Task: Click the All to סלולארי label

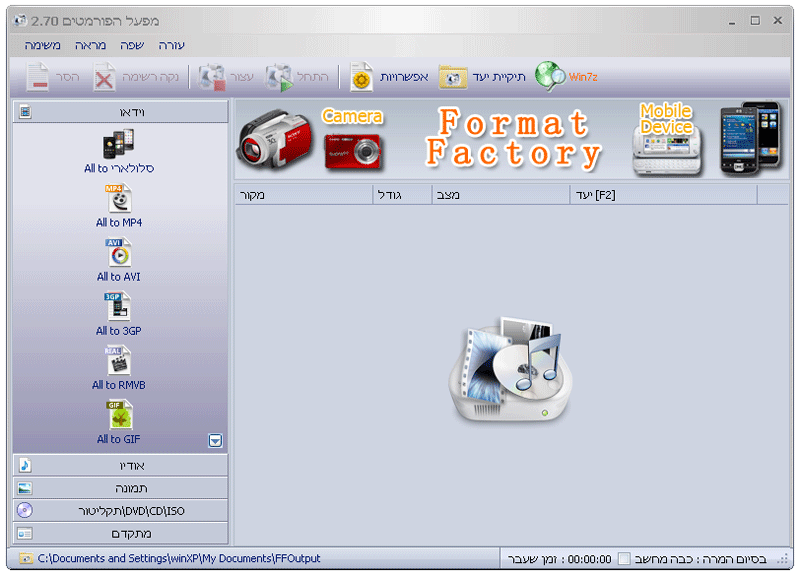Action: coord(119,168)
